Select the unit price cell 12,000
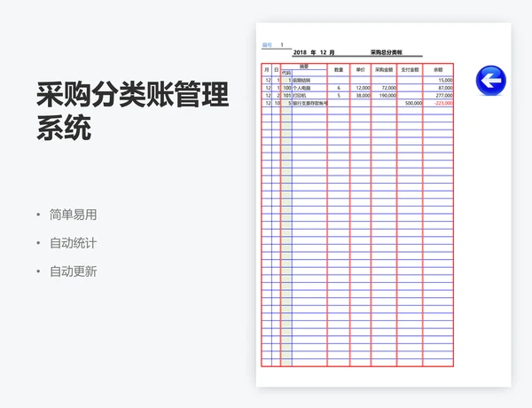This screenshot has height=408, width=532. coord(360,88)
